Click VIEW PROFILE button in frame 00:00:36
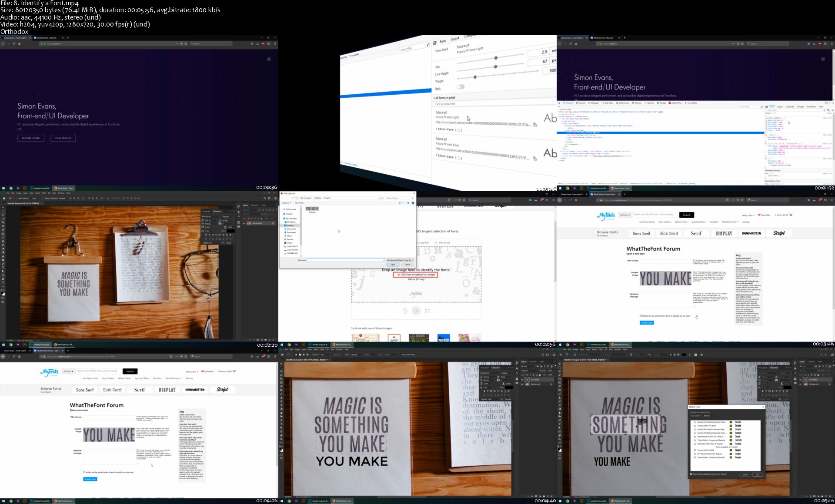This screenshot has width=835, height=504. pos(63,138)
